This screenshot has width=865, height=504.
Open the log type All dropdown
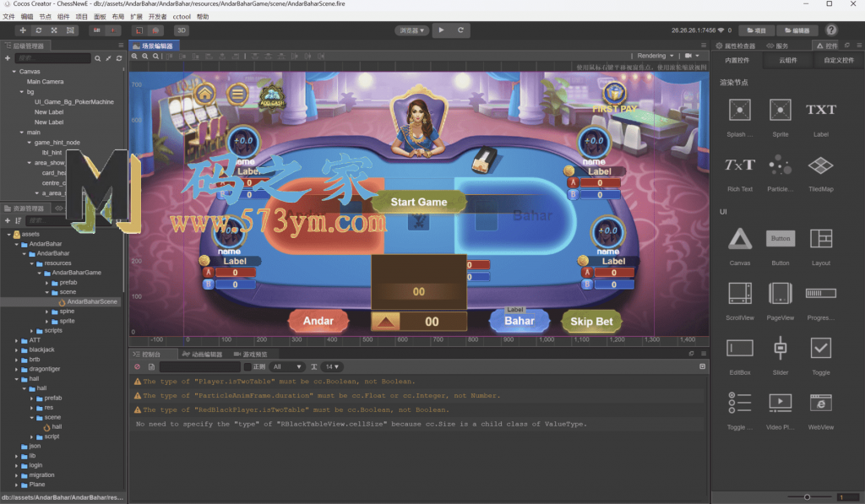[287, 366]
